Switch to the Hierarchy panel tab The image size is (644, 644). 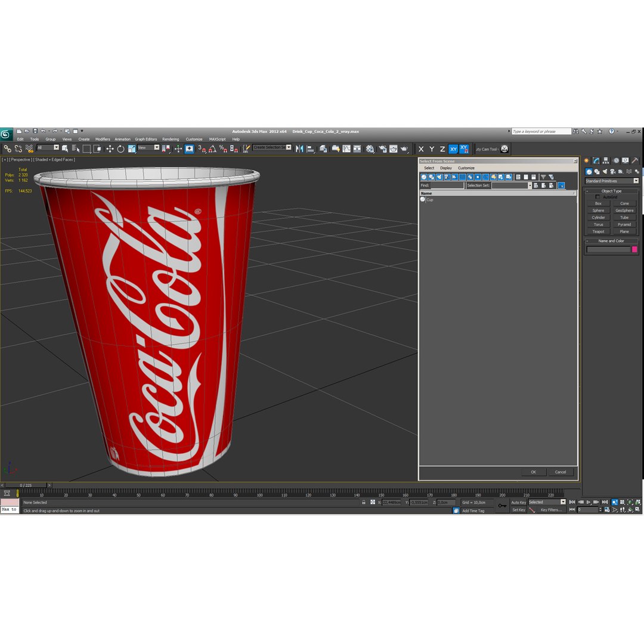606,160
